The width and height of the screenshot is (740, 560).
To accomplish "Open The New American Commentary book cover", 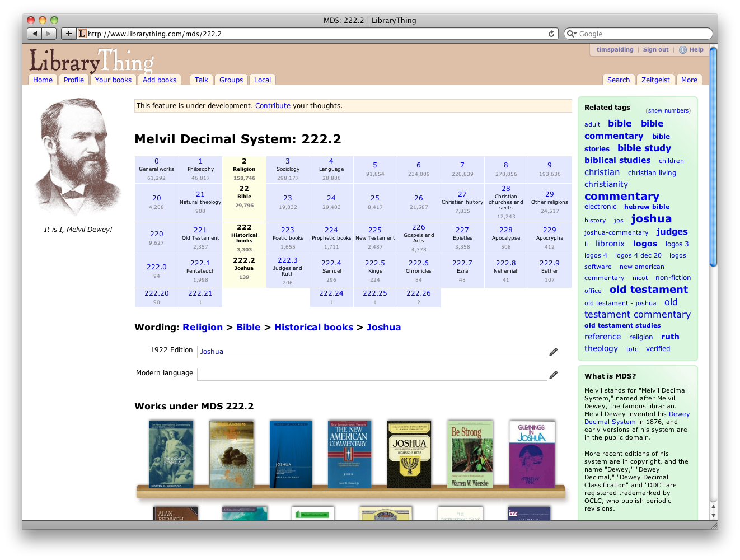I will point(350,454).
